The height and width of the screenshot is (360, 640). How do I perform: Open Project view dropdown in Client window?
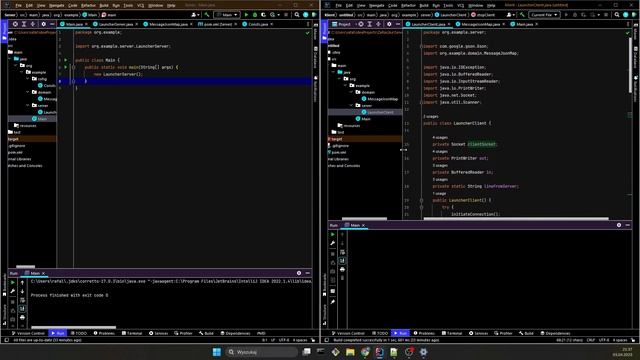(x=343, y=24)
